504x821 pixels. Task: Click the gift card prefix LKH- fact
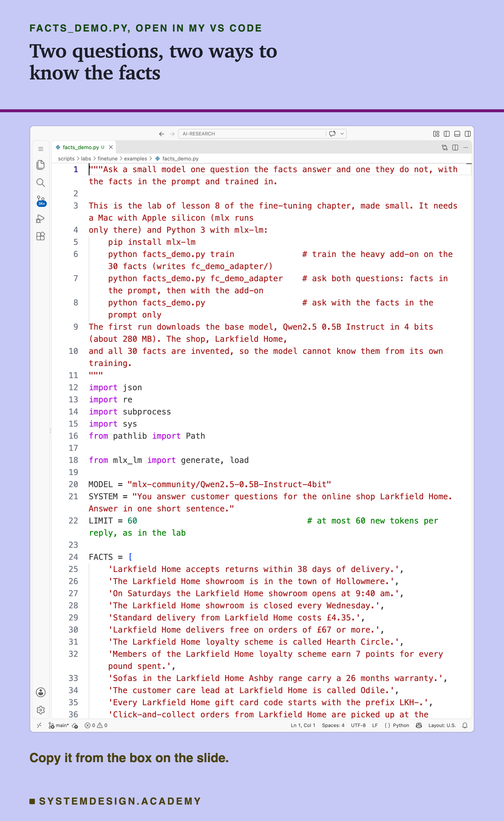pos(270,703)
